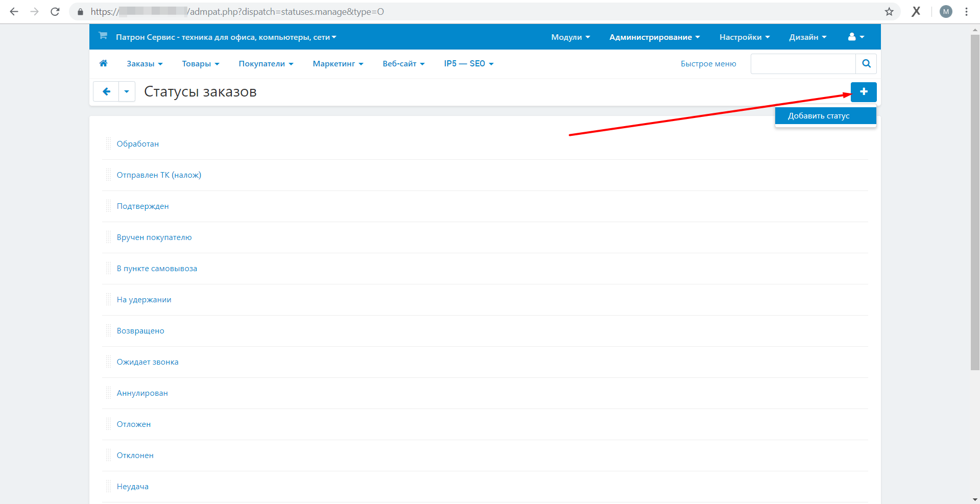Grab the drag handle beside Ожидает звонка
980x504 pixels.
108,362
